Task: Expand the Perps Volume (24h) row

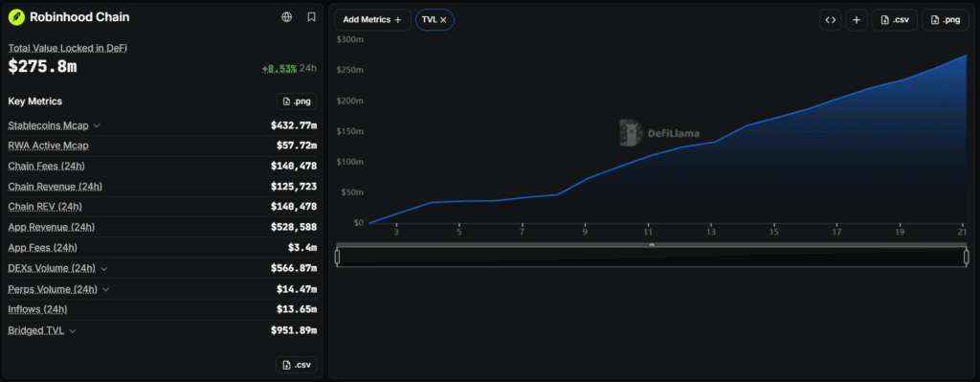Action: 105,289
